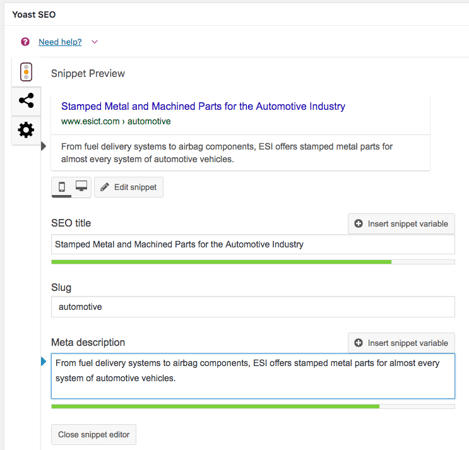Open the Need help? link
The width and height of the screenshot is (469, 450).
(x=60, y=42)
